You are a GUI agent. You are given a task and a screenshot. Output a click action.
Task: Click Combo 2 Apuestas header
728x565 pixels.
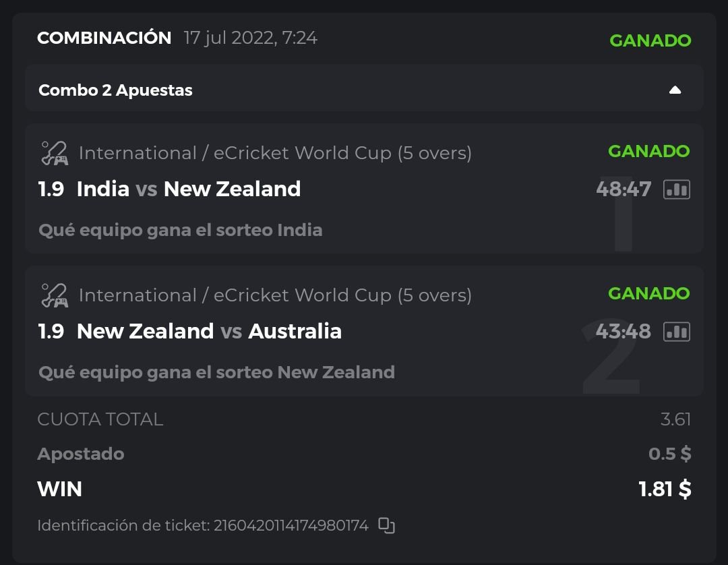click(x=116, y=90)
